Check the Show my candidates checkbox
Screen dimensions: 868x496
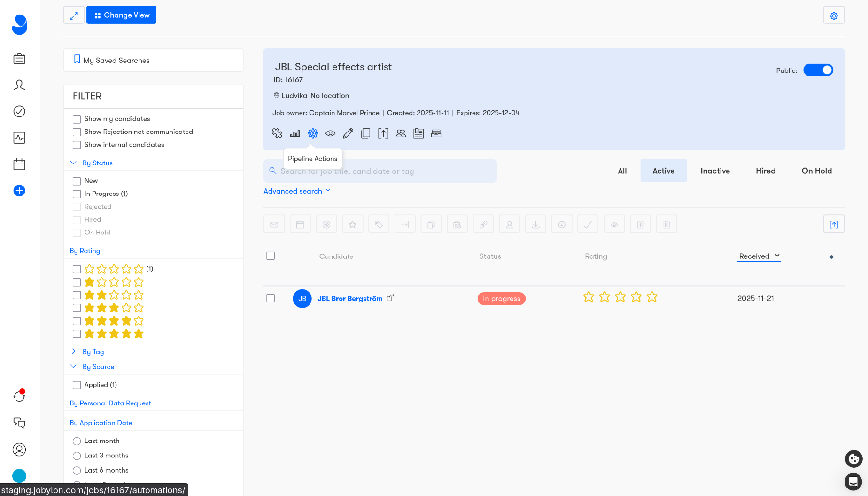pyautogui.click(x=77, y=119)
